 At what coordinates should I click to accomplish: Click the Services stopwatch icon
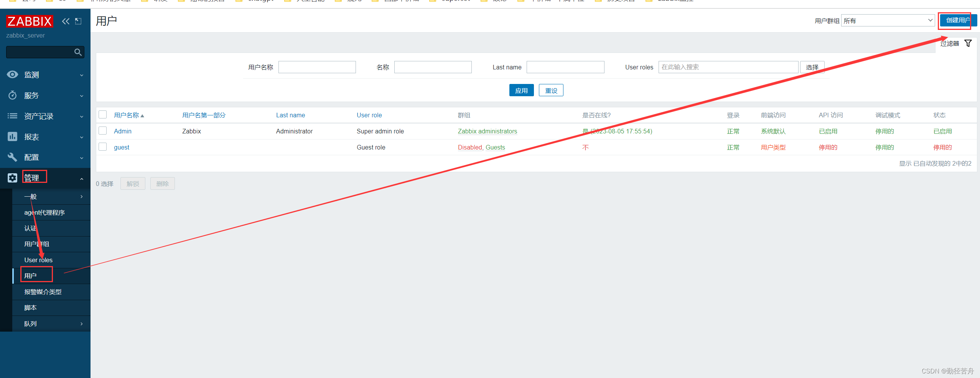(x=13, y=95)
